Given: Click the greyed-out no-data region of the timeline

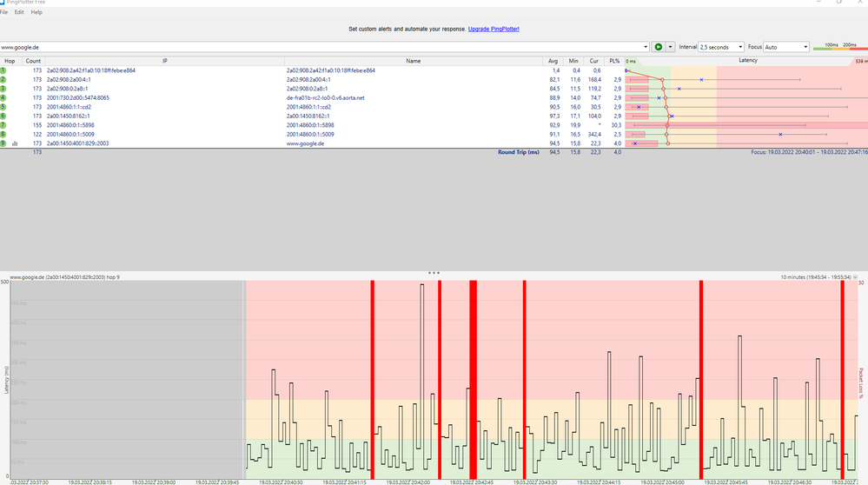Looking at the screenshot, I should tap(127, 380).
